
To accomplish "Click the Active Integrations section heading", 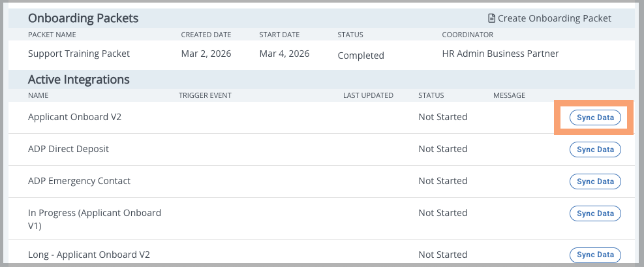I will [78, 79].
